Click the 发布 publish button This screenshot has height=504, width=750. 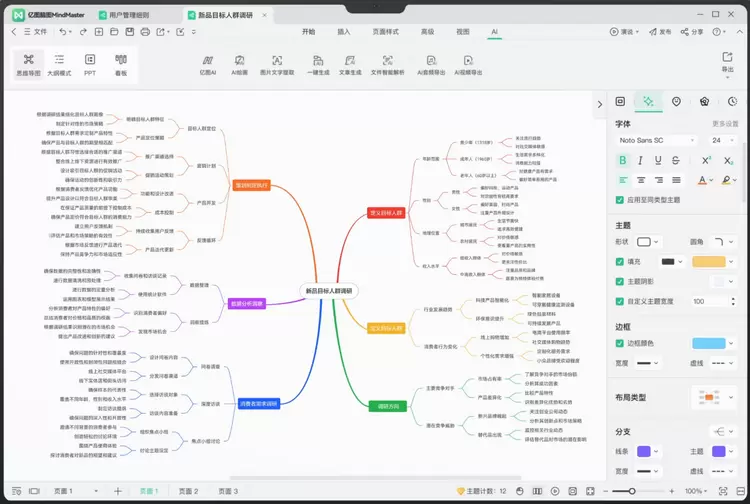point(659,32)
